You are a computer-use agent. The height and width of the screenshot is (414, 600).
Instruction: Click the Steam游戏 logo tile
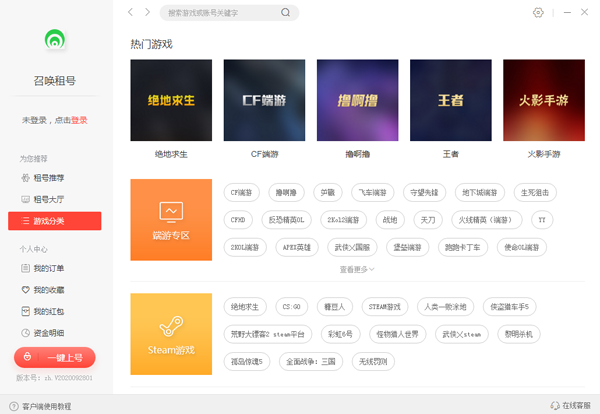coord(171,333)
